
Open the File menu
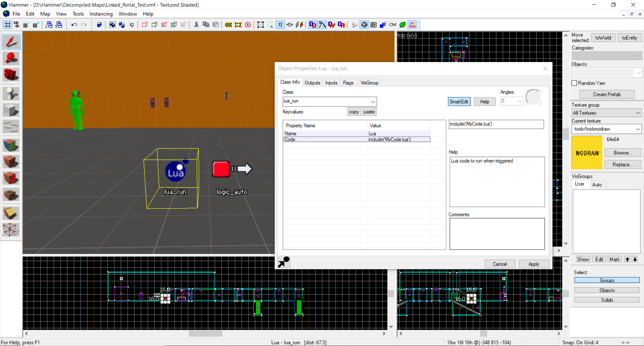point(16,14)
